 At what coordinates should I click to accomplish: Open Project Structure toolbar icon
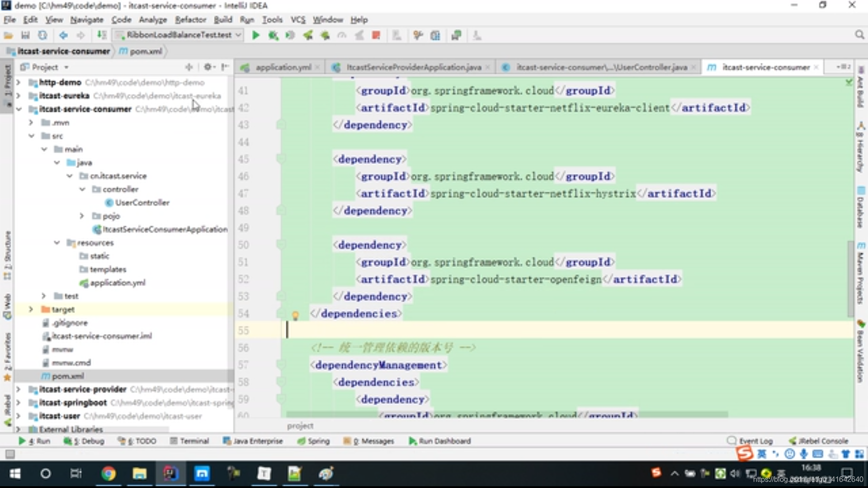[435, 35]
